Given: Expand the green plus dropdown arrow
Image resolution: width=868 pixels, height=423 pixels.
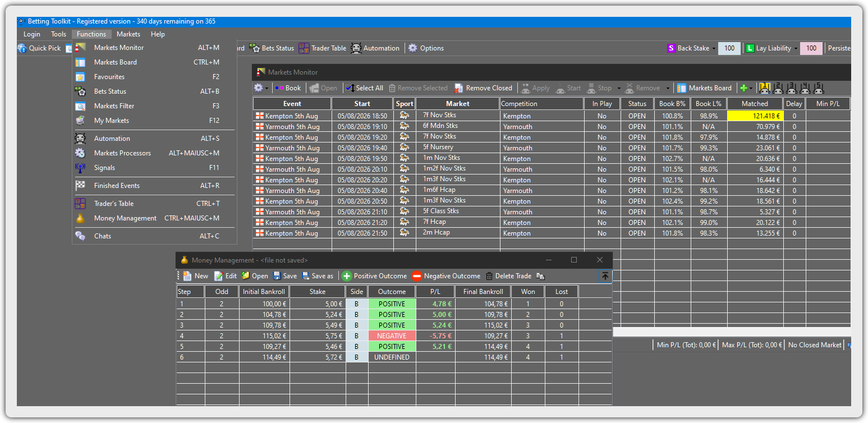Looking at the screenshot, I should coord(751,88).
